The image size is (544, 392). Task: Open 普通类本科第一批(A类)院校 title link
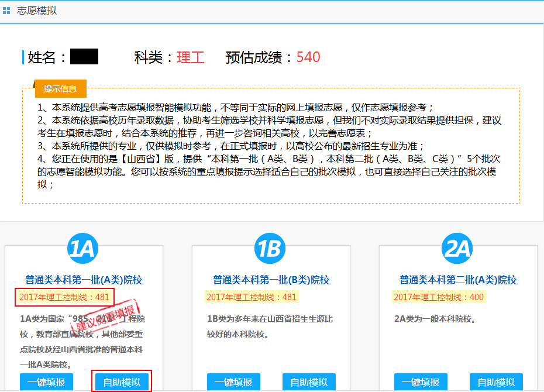tap(84, 280)
